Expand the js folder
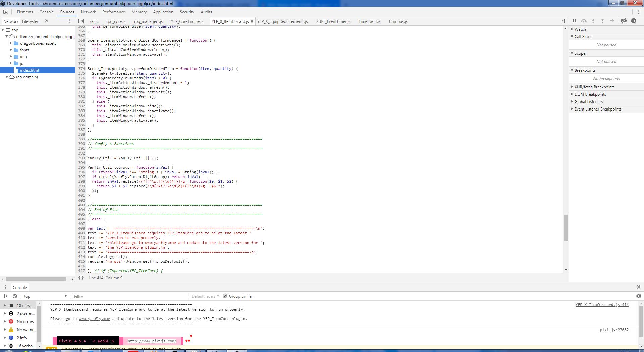 pos(11,63)
